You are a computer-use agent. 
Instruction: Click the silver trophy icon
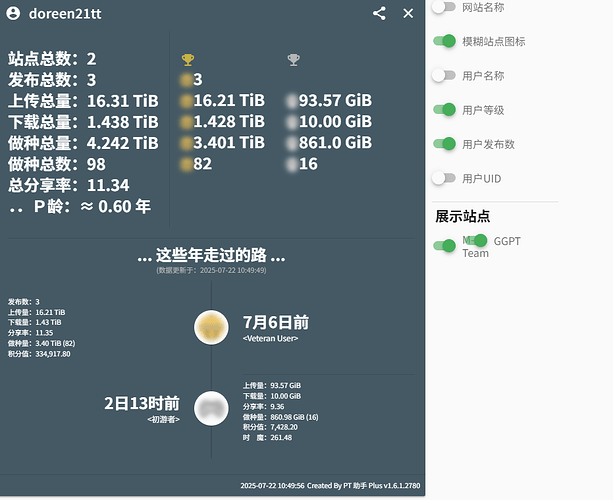(x=294, y=60)
